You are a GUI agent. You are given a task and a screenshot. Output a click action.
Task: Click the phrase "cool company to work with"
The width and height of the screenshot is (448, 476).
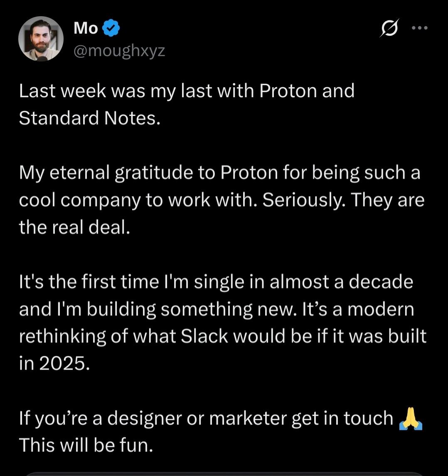[x=139, y=200]
